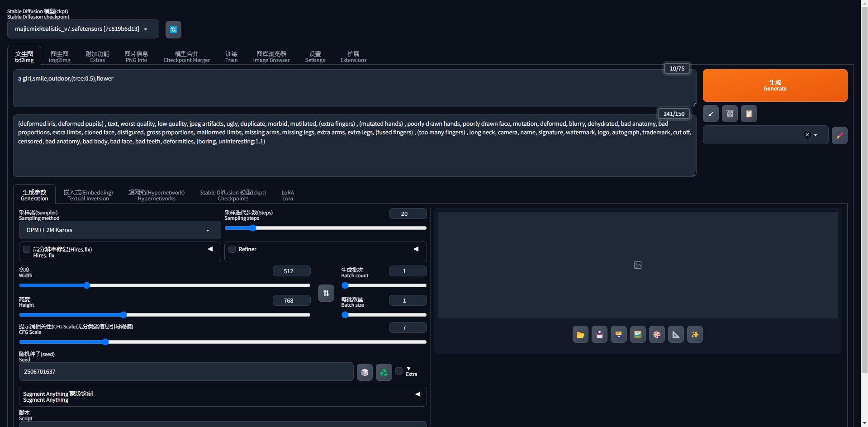Clear the styles selection with the X

pos(807,135)
